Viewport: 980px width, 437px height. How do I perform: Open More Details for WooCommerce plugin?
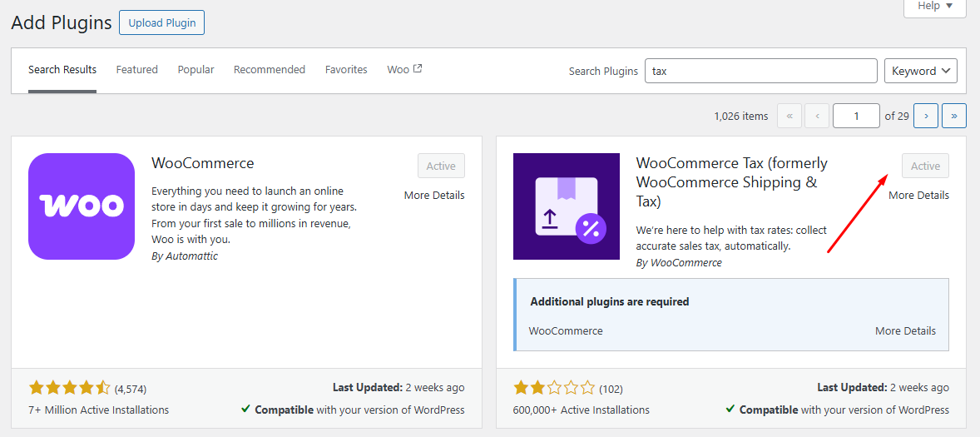click(434, 195)
